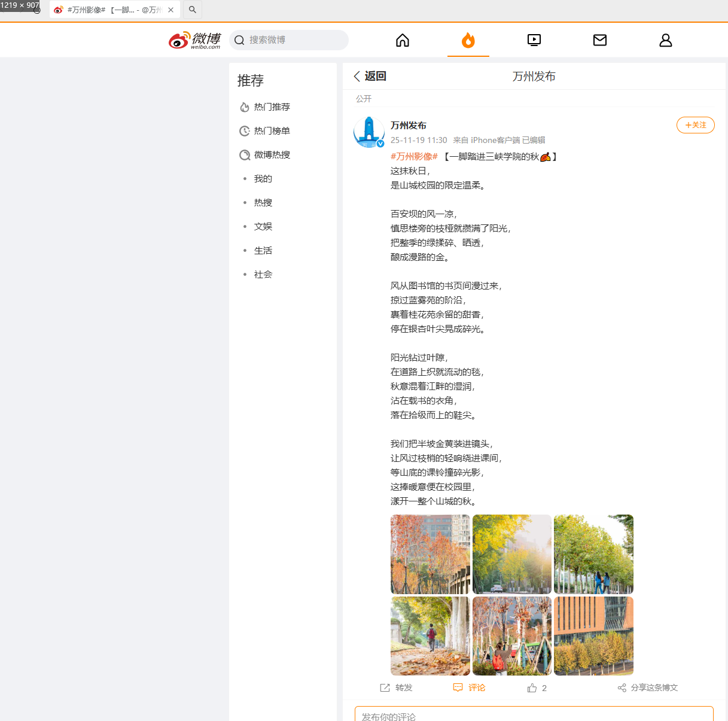Click 分享这条博文 share option
The width and height of the screenshot is (728, 721).
coord(648,688)
